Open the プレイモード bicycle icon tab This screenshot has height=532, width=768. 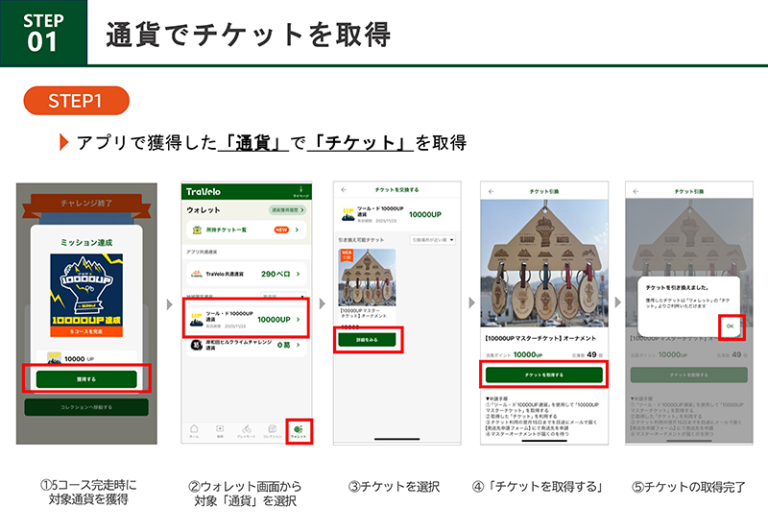tap(246, 431)
